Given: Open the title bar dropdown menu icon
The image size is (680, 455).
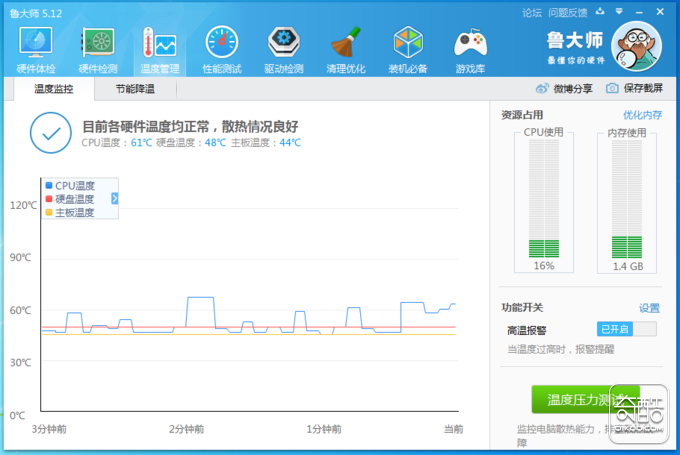Looking at the screenshot, I should point(619,12).
